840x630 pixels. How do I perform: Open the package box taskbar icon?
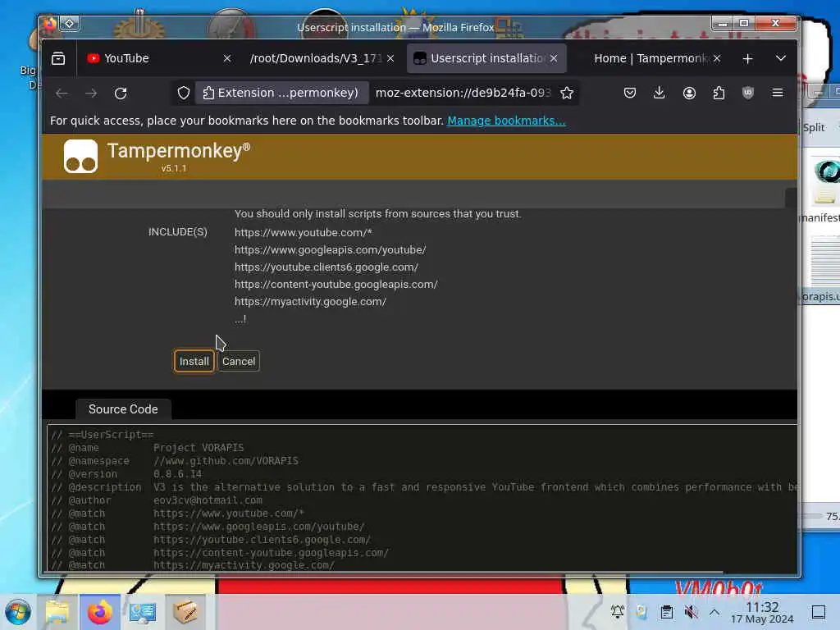(x=185, y=612)
